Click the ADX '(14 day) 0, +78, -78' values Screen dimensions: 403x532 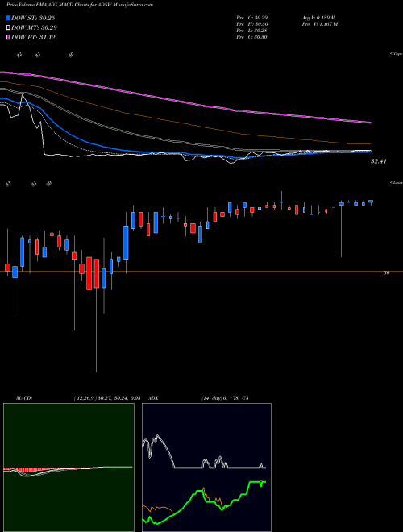coord(225,398)
